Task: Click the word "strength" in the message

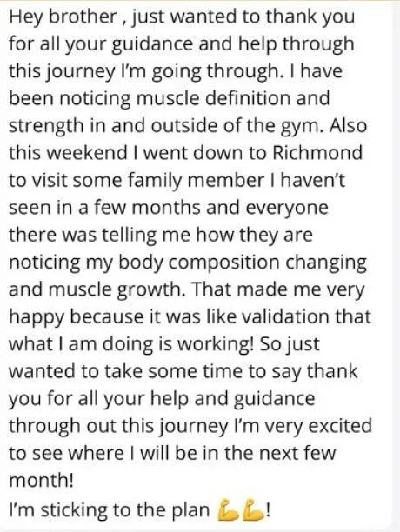Action: [46, 127]
